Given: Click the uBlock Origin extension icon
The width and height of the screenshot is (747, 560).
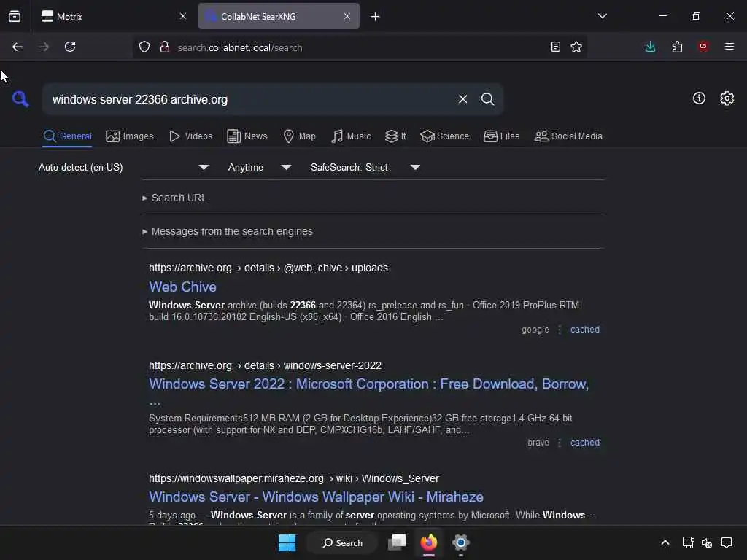Looking at the screenshot, I should coord(703,47).
